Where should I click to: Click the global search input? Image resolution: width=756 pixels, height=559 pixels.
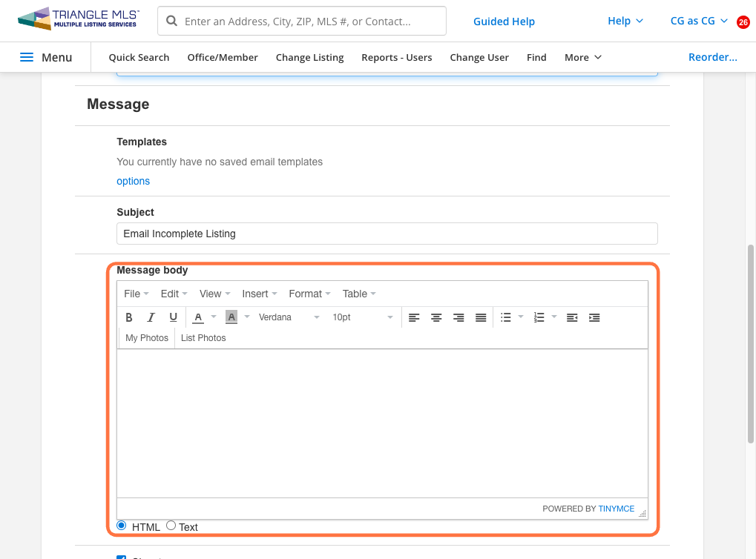tap(302, 21)
